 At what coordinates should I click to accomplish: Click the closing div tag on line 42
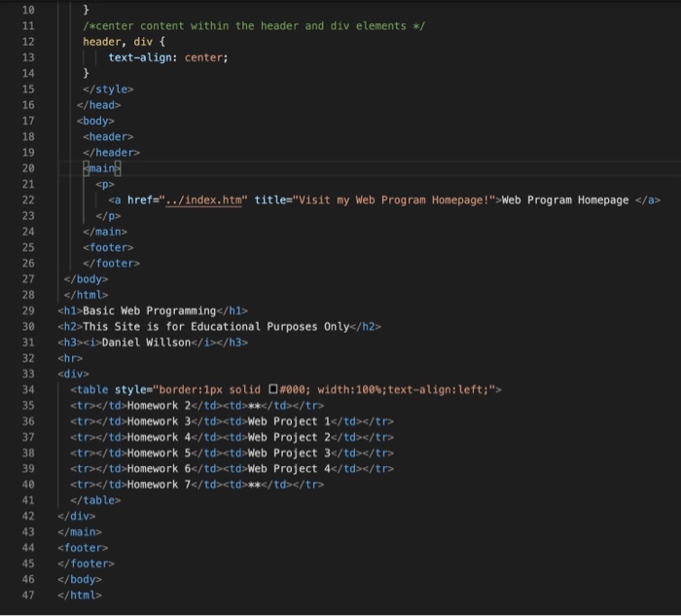(x=77, y=516)
